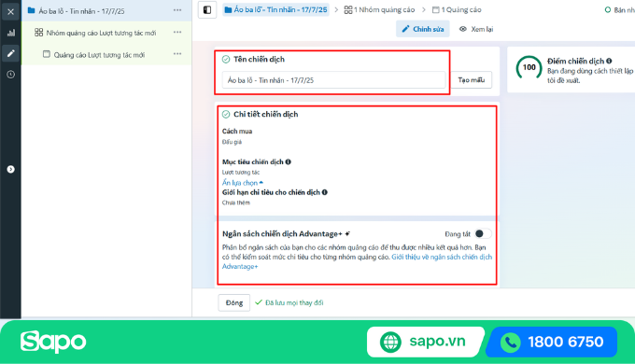635x364 pixels.
Task: Switch to 'Xem lại' review mode
Action: click(x=476, y=29)
